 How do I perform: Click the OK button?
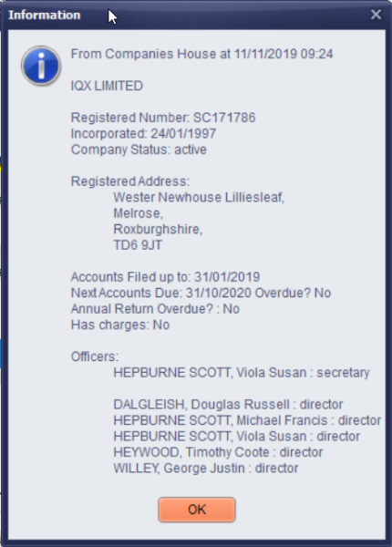click(x=197, y=510)
